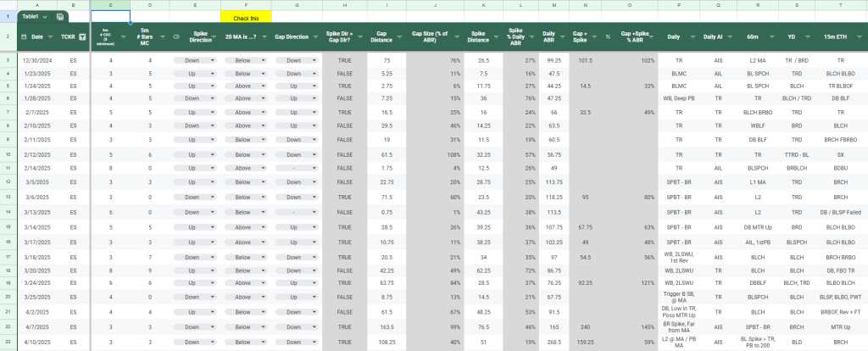Screen dimensions: 868x351
Task: Select the FALSE value in 1/23/2025 row
Action: pyautogui.click(x=344, y=74)
